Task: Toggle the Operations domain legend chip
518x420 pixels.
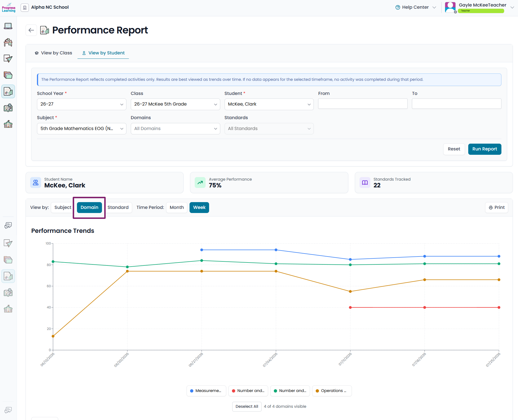Action: tap(332, 391)
